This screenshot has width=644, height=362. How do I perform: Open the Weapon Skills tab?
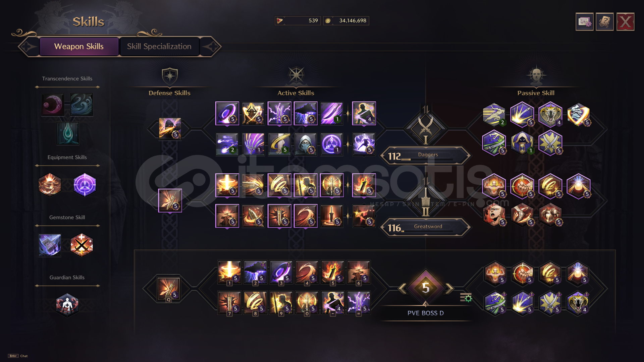(79, 47)
